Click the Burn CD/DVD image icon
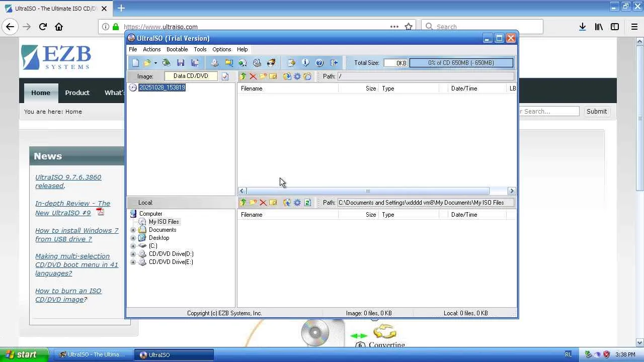The height and width of the screenshot is (362, 644). [271, 63]
